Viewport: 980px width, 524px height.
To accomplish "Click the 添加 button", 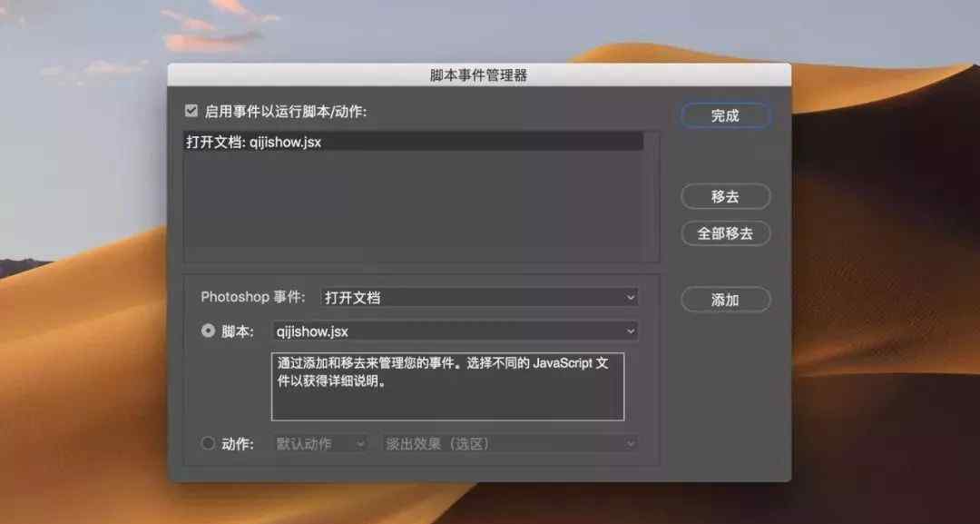I will pos(725,300).
